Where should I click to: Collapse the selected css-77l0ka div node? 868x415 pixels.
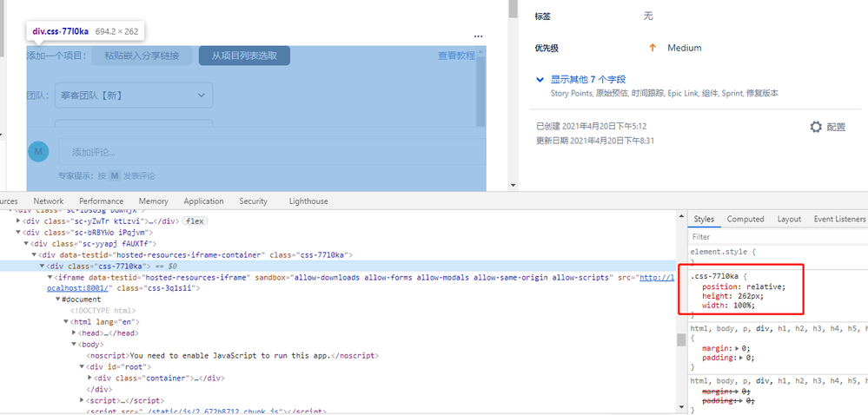(x=42, y=267)
